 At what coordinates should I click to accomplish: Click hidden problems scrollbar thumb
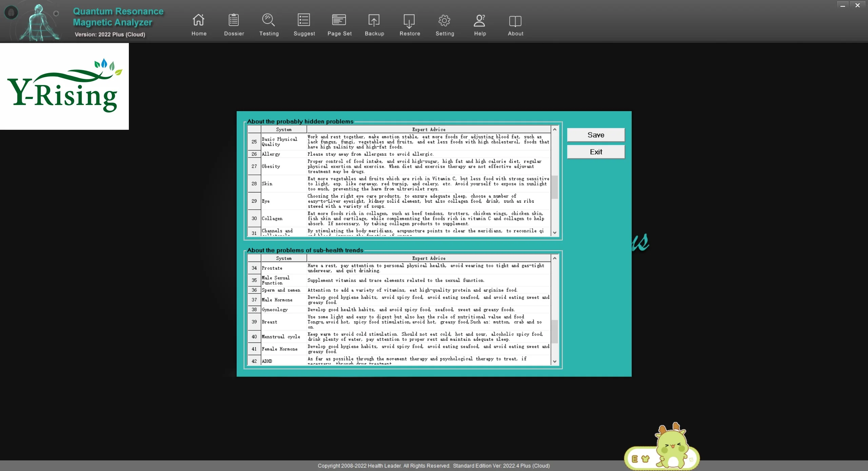555,187
